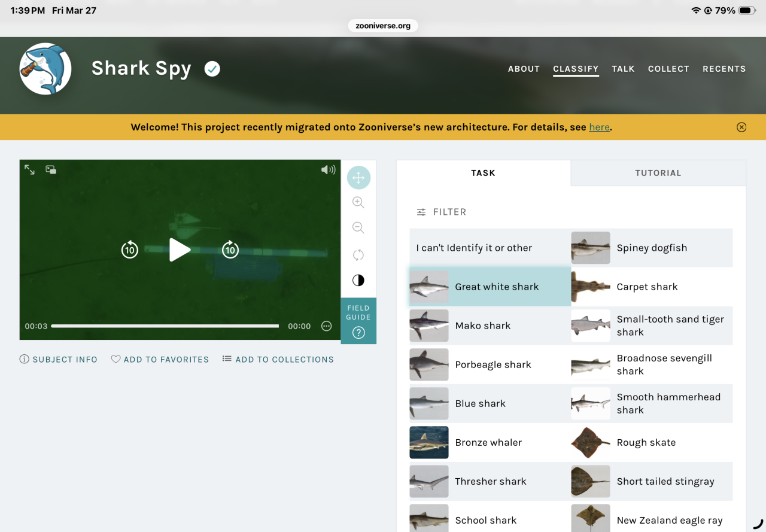Pick Small-tooth sand tiger shark
The image size is (766, 532).
(652, 326)
